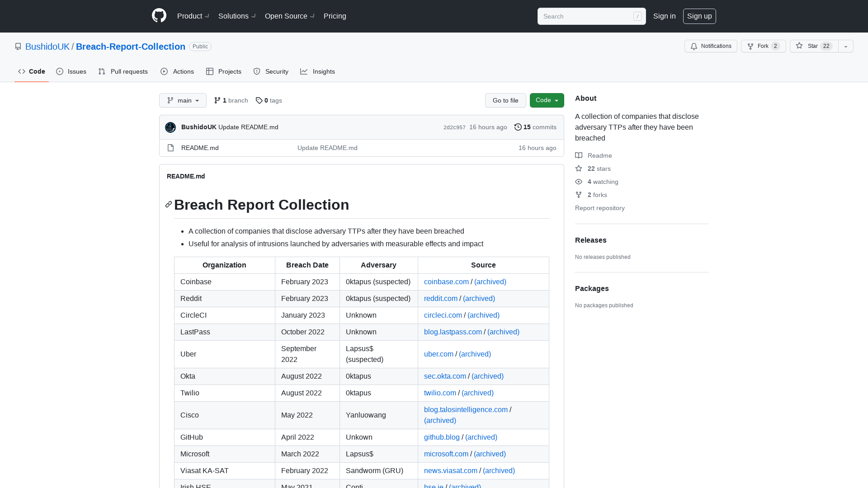Expand the green Code dropdown
Image resolution: width=868 pixels, height=488 pixels.
pos(547,100)
